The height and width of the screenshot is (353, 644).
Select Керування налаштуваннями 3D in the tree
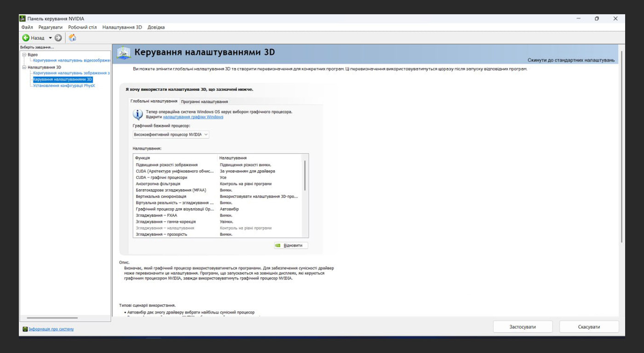[x=63, y=80]
